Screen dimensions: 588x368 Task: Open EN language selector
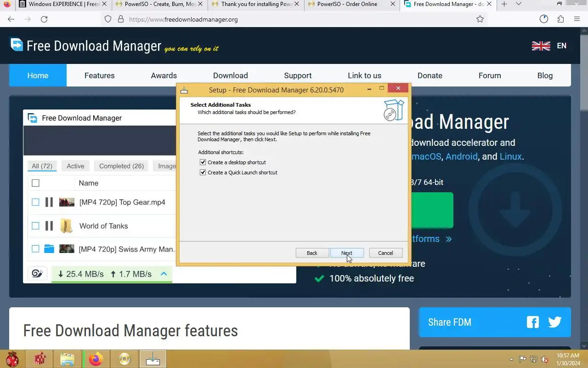pyautogui.click(x=561, y=46)
